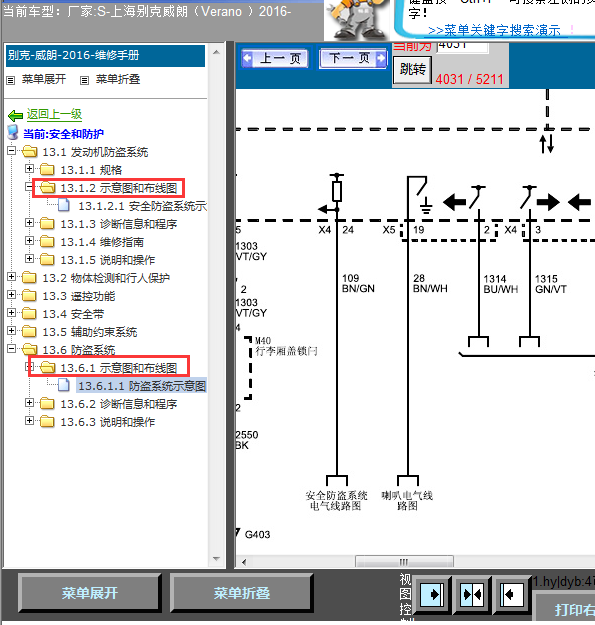Image resolution: width=595 pixels, height=625 pixels.
Task: Click page counter 4031 / 5211
Action: point(469,79)
